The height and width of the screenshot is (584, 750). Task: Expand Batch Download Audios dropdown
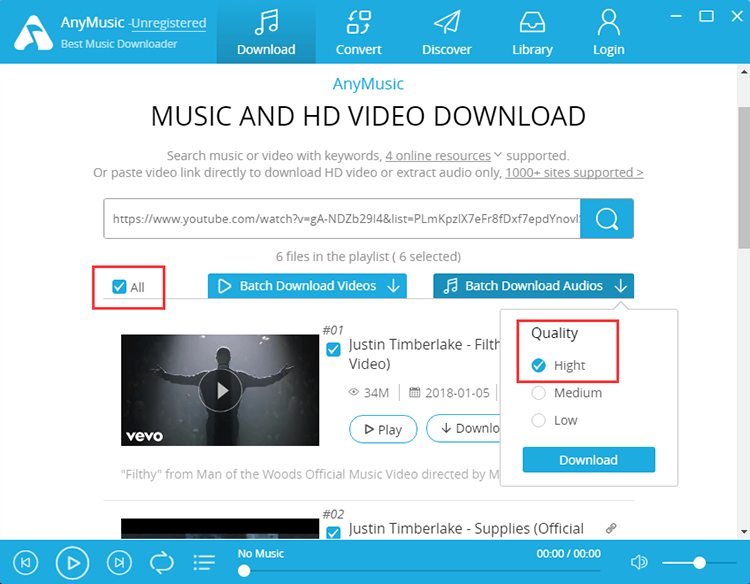tap(621, 286)
